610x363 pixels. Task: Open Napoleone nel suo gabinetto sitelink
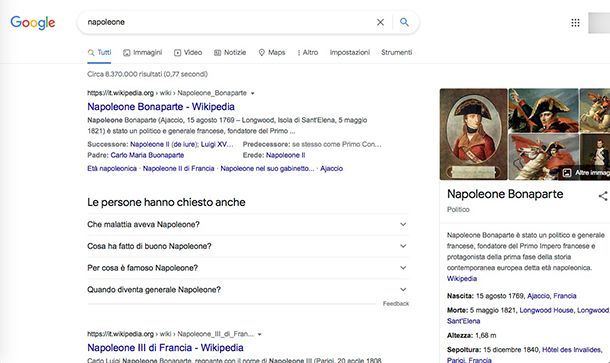click(x=267, y=168)
